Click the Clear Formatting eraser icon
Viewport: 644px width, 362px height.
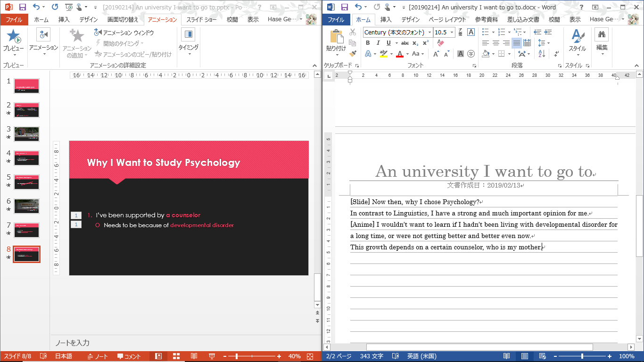coord(441,43)
